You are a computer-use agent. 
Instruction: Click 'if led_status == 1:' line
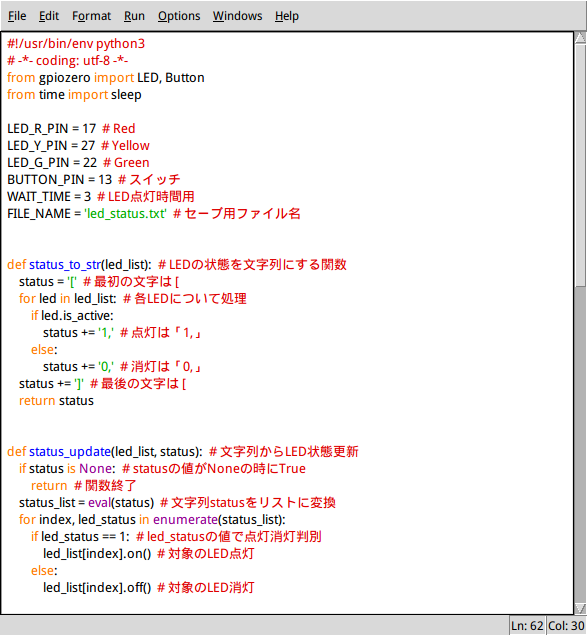[x=80, y=537]
